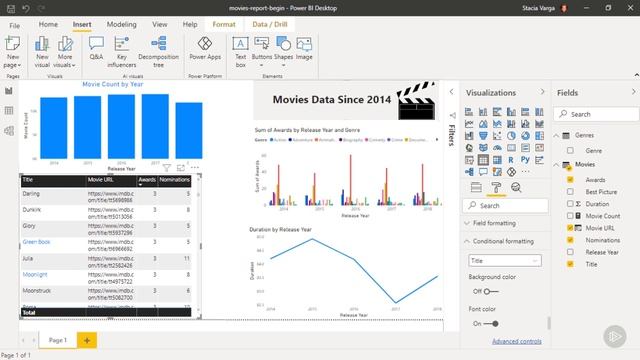
Task: Select Donut chart visualization
Action: [525, 136]
